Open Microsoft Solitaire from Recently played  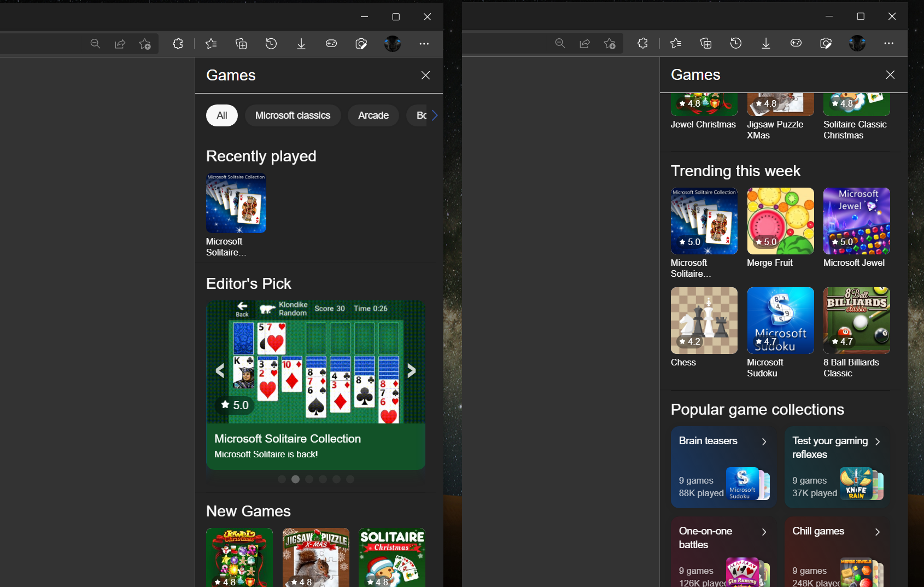pos(236,203)
